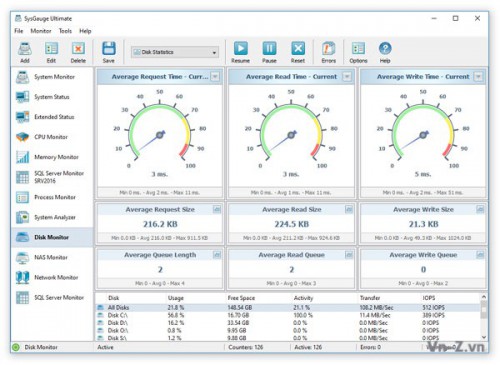Screen dimensions: 500x365
Task: Maximize the SysGauge Ultimate window
Action: [456, 18]
